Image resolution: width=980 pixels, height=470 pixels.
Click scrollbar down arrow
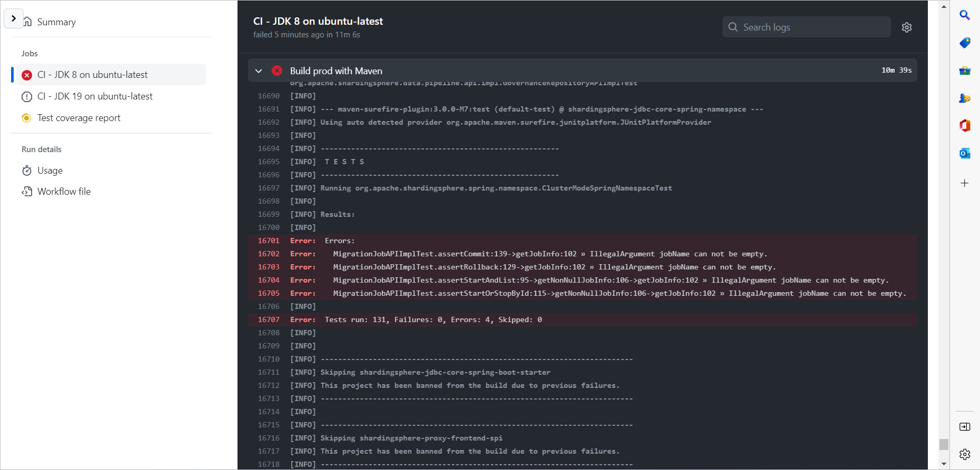click(x=944, y=464)
